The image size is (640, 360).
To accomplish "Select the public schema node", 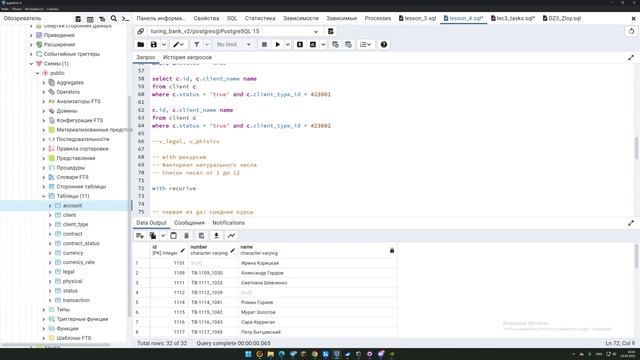I will coord(57,73).
